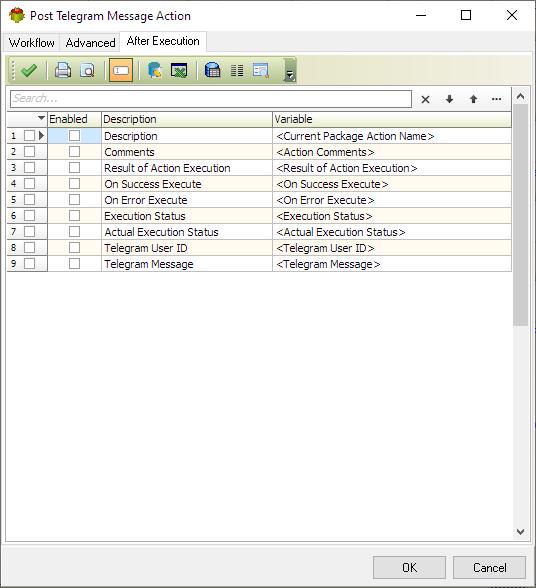Click the column lines layout icon
The width and height of the screenshot is (536, 588).
(x=237, y=70)
